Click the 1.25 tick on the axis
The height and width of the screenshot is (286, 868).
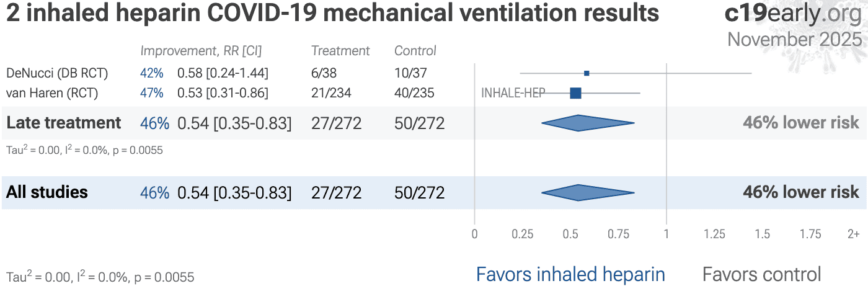pos(714,234)
